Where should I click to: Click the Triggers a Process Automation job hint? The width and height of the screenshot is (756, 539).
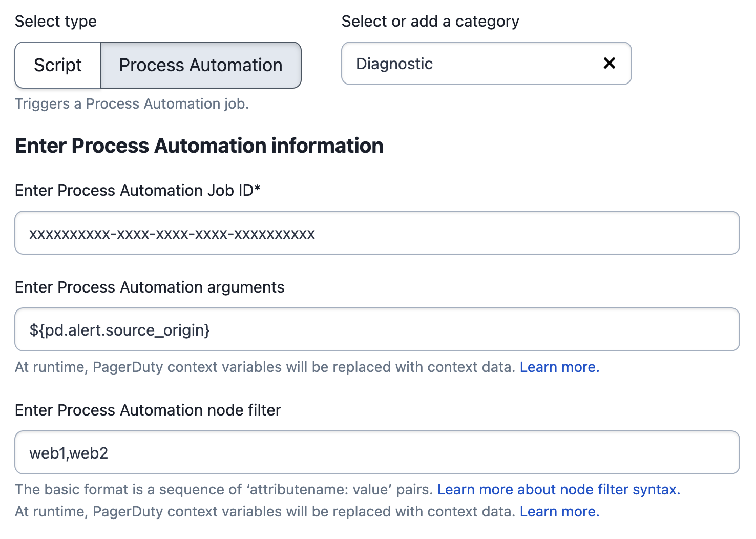[132, 104]
